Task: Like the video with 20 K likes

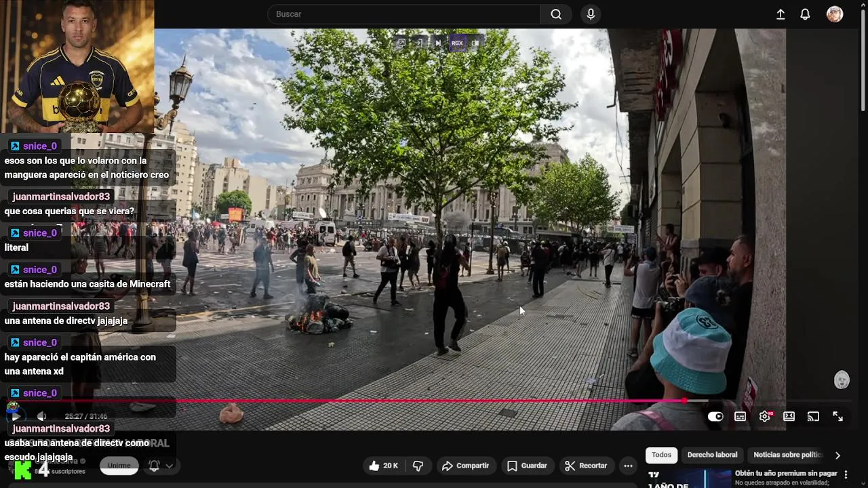Action: click(383, 466)
